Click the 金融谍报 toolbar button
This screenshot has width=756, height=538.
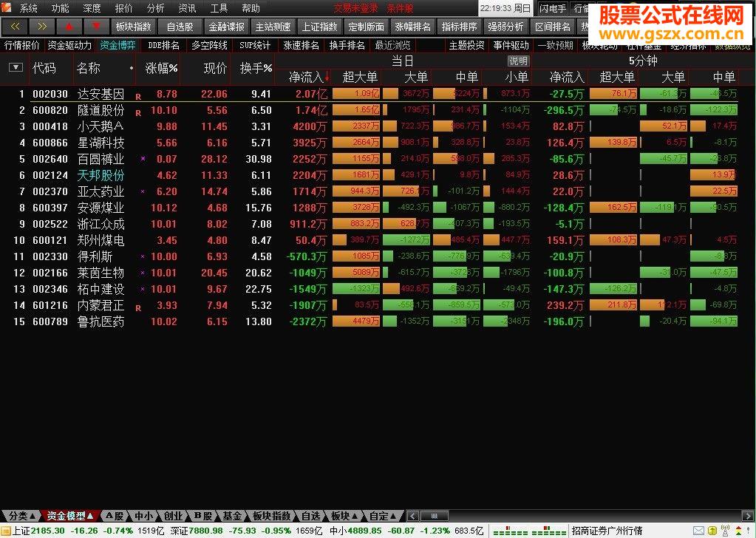227,27
